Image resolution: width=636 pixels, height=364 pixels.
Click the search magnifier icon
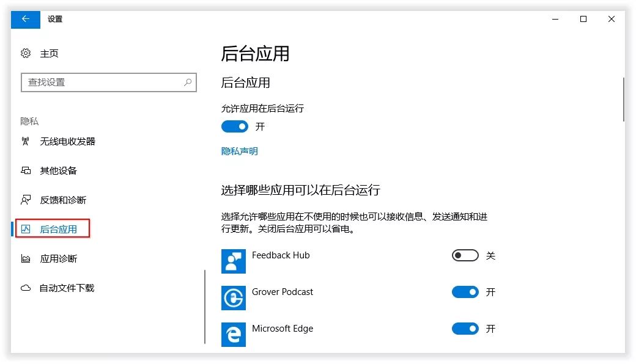point(188,82)
